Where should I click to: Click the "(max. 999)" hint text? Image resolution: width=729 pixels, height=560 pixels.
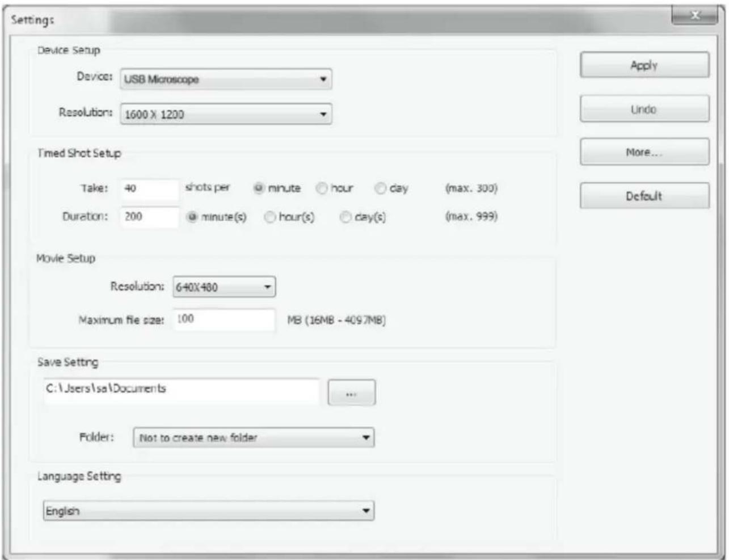pyautogui.click(x=471, y=216)
